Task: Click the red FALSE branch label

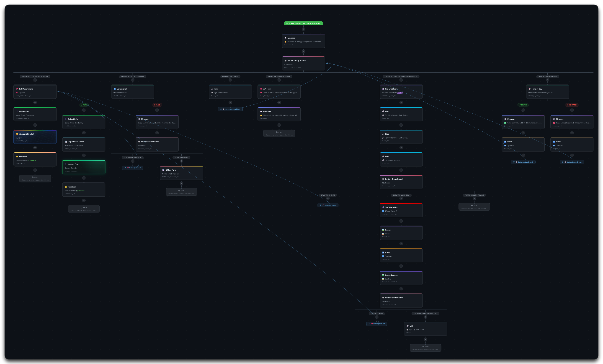Action: click(x=157, y=105)
